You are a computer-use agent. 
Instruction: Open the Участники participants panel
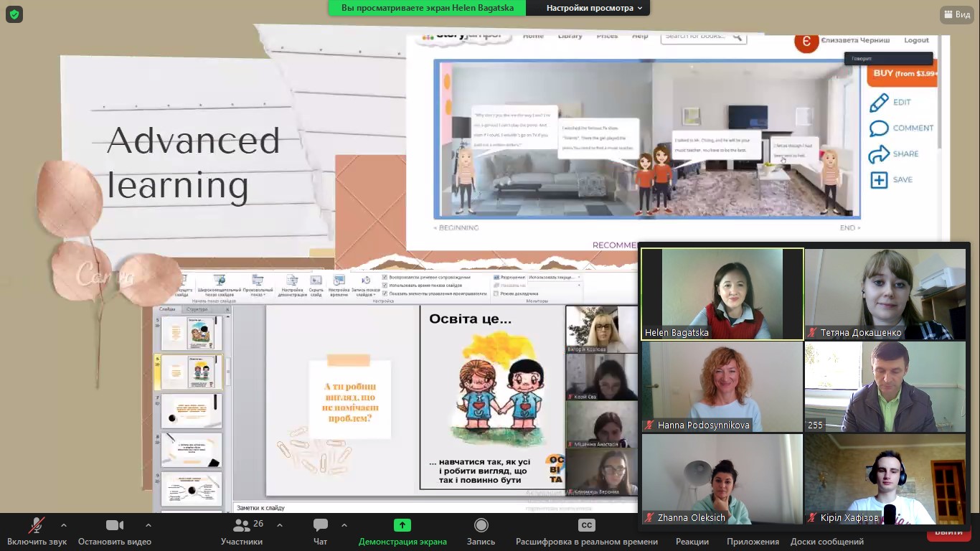coord(242,526)
